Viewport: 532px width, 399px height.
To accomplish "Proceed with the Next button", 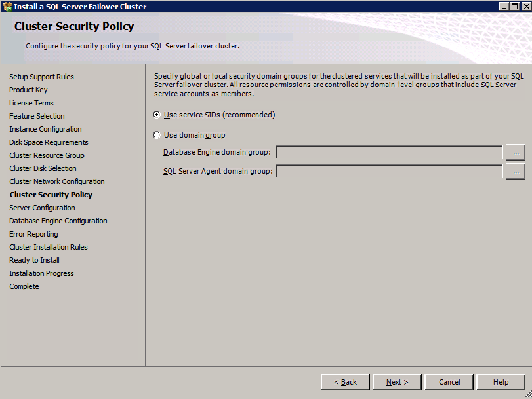I will pyautogui.click(x=397, y=382).
